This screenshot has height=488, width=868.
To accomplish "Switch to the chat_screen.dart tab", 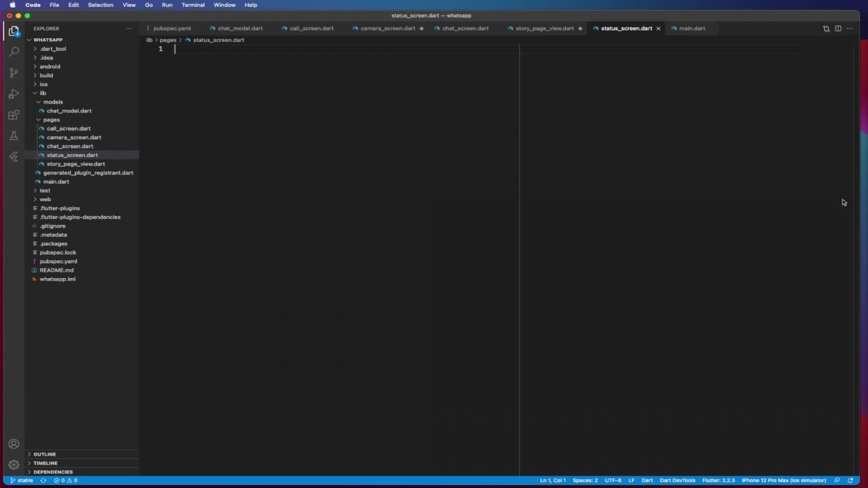I will 465,28.
